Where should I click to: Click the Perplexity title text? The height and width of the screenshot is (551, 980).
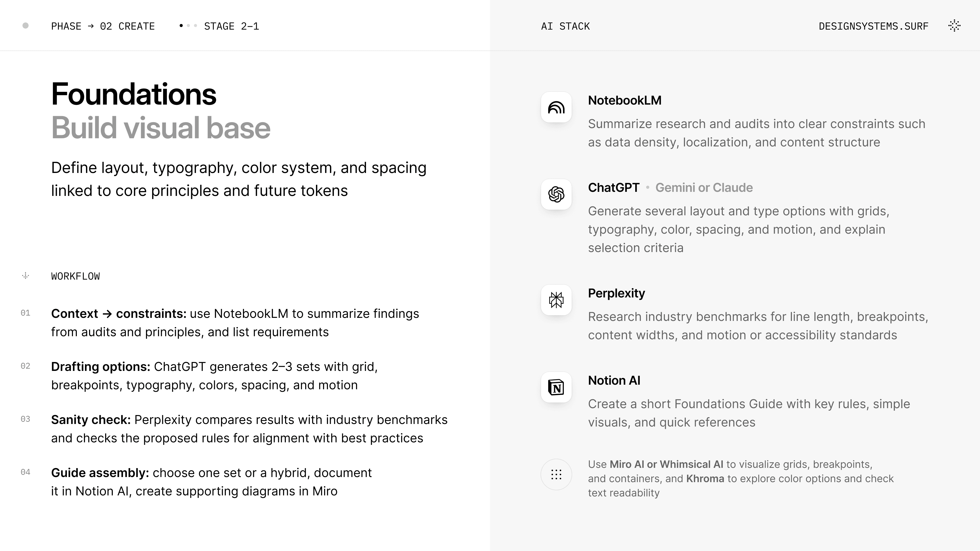(x=616, y=293)
